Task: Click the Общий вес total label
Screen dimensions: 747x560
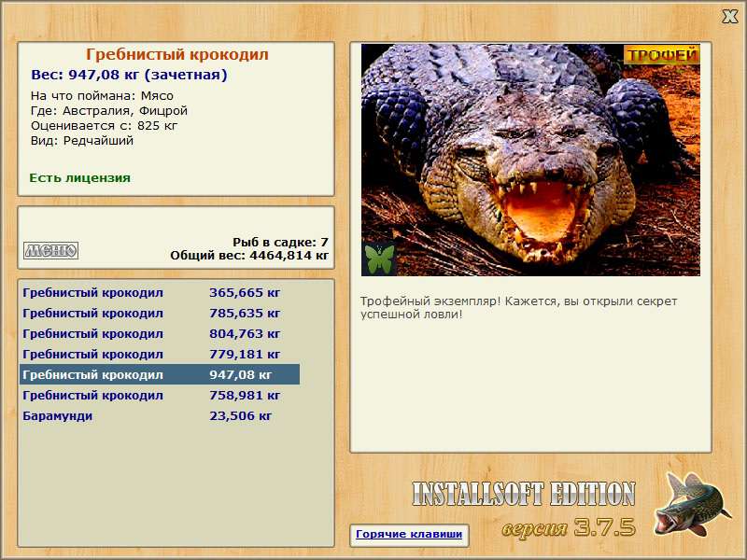Action: click(249, 255)
